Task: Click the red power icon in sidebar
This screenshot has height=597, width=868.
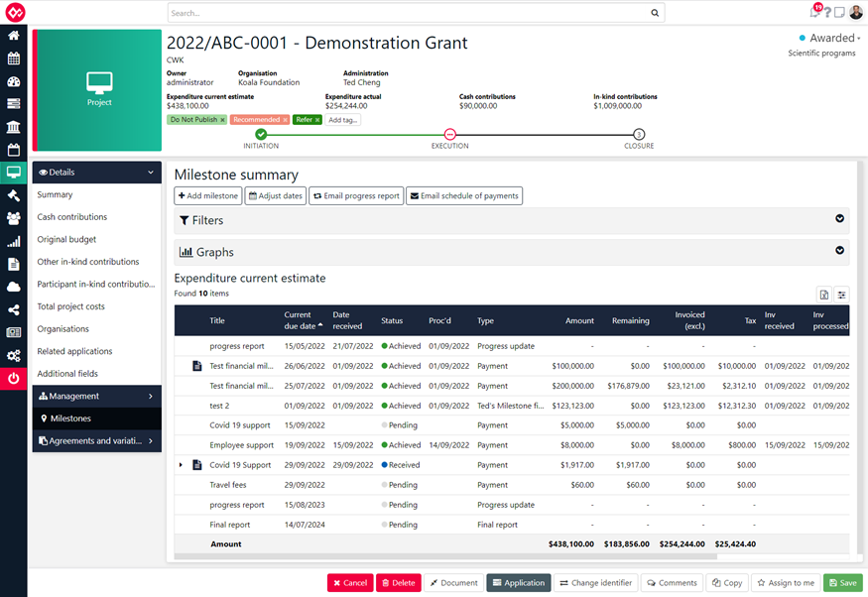Action: (x=13, y=379)
